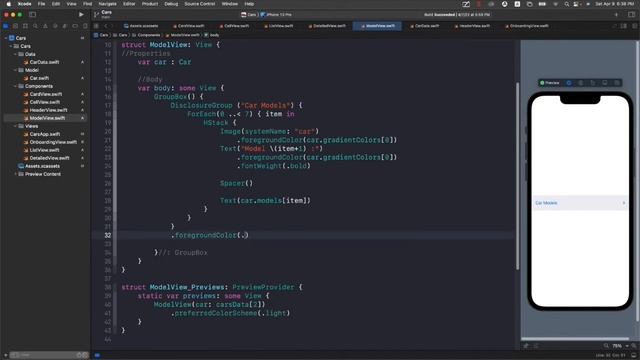The image size is (640, 360).
Task: Open the preview variants button
Action: [593, 83]
